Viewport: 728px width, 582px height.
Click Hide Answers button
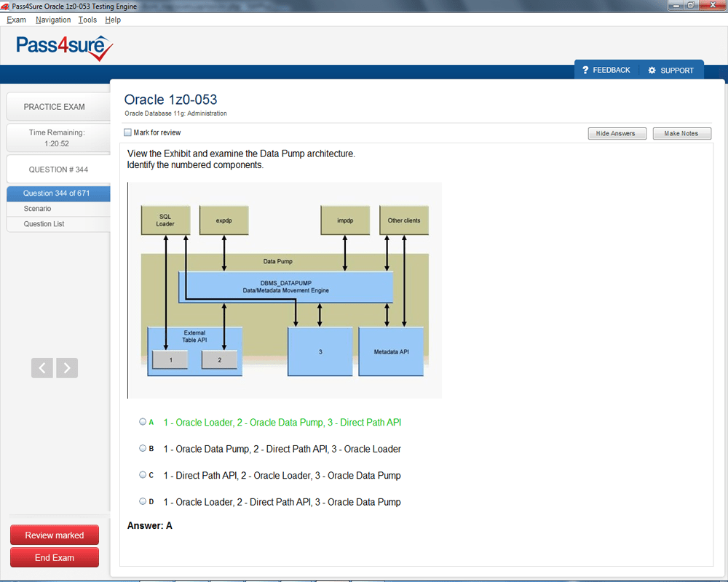point(617,134)
